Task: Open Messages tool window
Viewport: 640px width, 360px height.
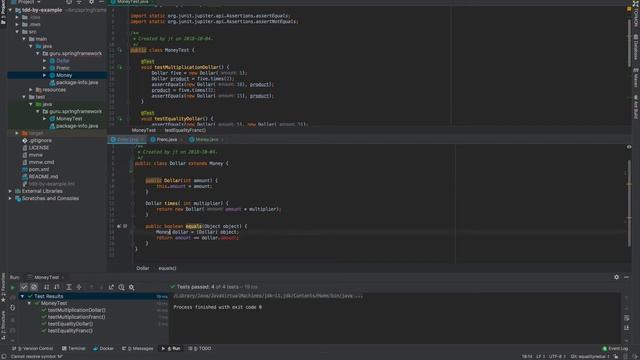Action: (x=138, y=349)
